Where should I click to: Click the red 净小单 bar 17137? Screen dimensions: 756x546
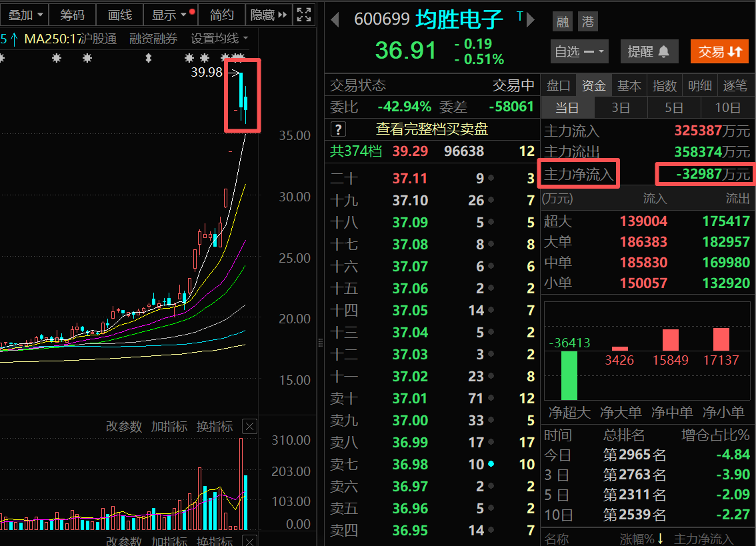(x=721, y=339)
